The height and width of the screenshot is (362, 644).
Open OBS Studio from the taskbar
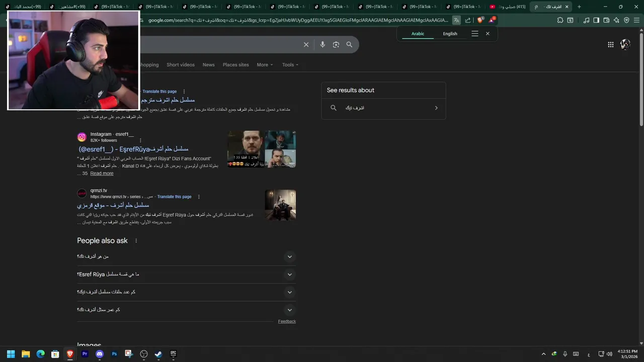tap(144, 354)
